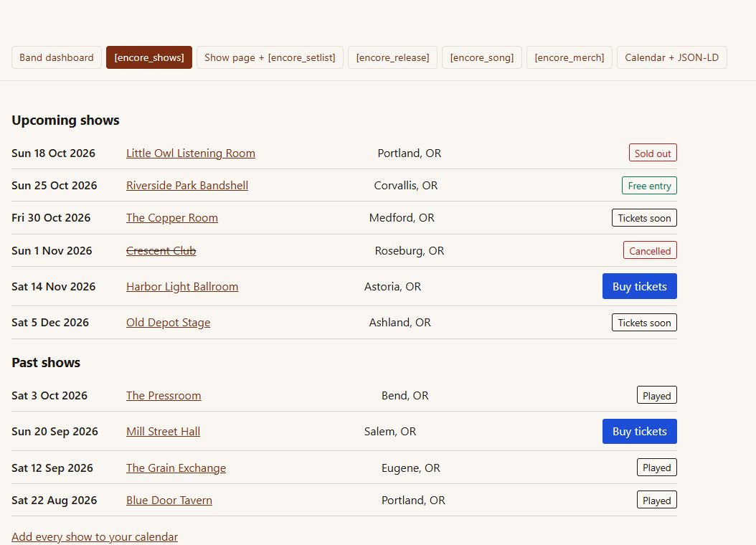This screenshot has height=545, width=756.
Task: Open the Old Depot Stage link
Action: point(169,323)
